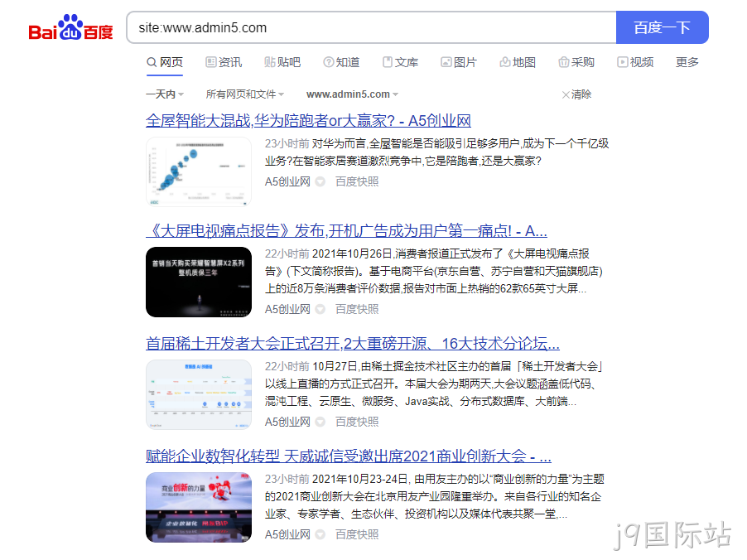The height and width of the screenshot is (560, 747).
Task: Switch to the 视频 video tab
Action: 635,62
